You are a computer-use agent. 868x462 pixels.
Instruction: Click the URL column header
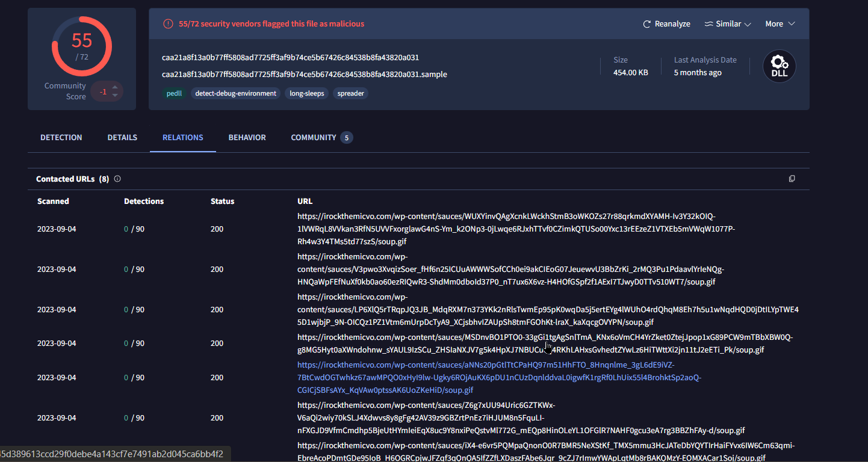[305, 202]
